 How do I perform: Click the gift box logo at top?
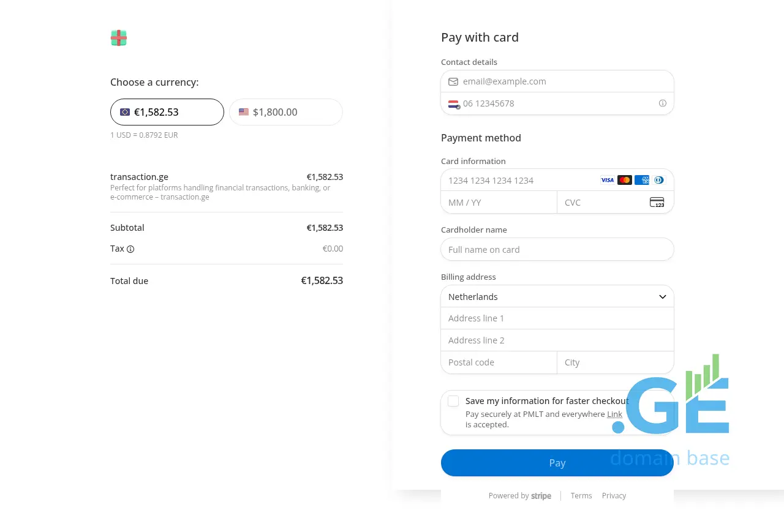coord(118,37)
